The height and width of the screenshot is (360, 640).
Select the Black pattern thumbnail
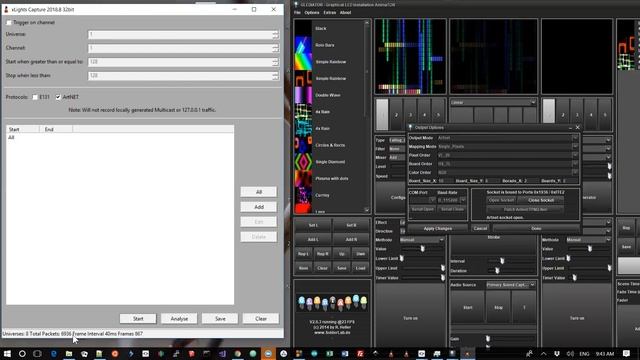303,28
